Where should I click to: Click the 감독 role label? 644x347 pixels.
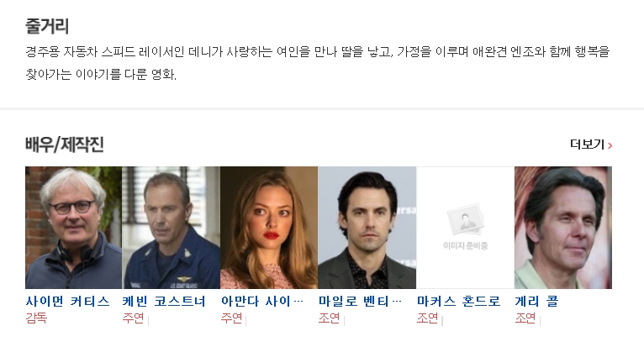[36, 318]
